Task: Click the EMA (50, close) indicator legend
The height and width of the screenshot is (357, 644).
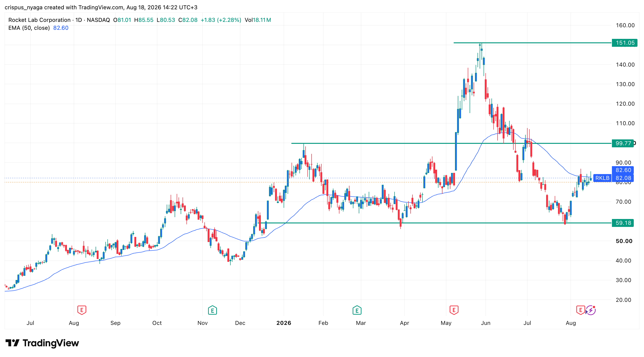Action: 29,28
